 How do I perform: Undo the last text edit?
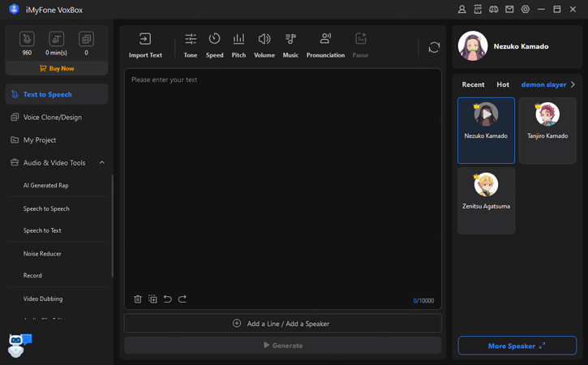tap(168, 299)
